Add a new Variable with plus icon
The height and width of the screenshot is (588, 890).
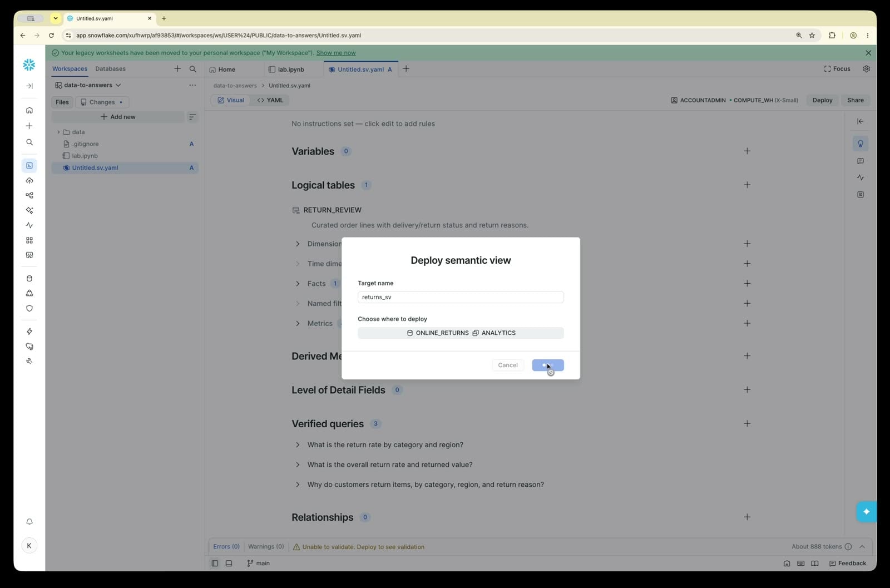[747, 151]
